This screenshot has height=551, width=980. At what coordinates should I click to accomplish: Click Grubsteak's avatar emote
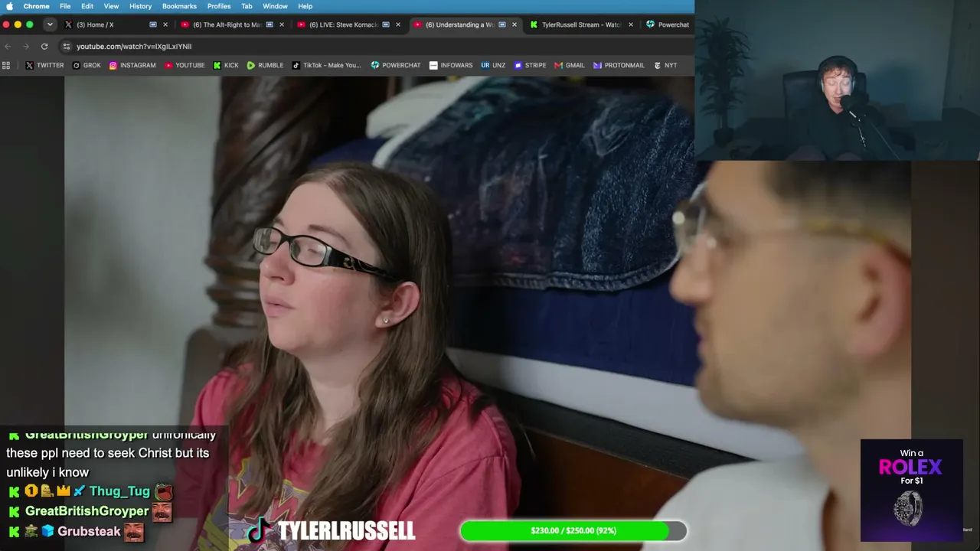[x=134, y=531]
